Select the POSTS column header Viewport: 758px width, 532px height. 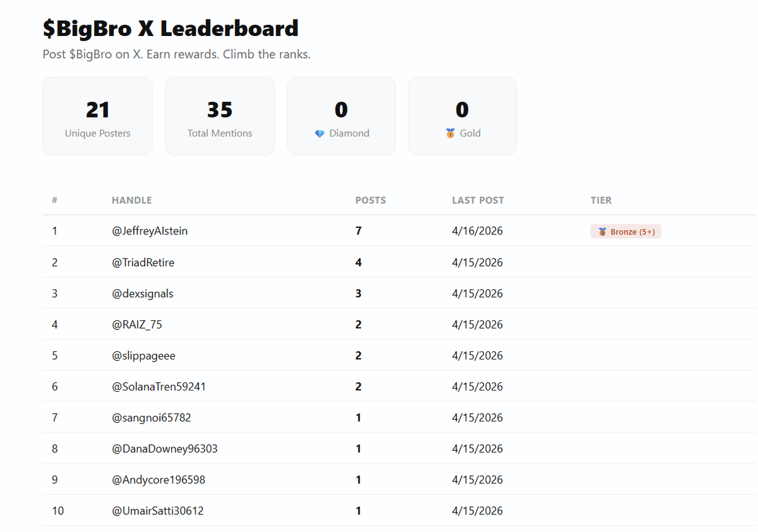click(x=371, y=200)
